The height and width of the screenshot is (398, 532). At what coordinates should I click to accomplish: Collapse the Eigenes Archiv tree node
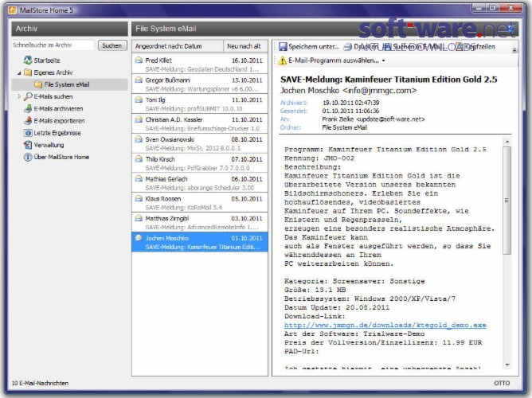click(19, 72)
